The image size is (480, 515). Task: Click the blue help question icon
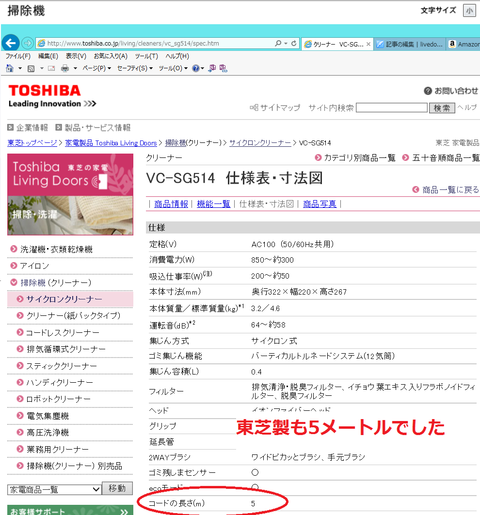pyautogui.click(x=196, y=68)
